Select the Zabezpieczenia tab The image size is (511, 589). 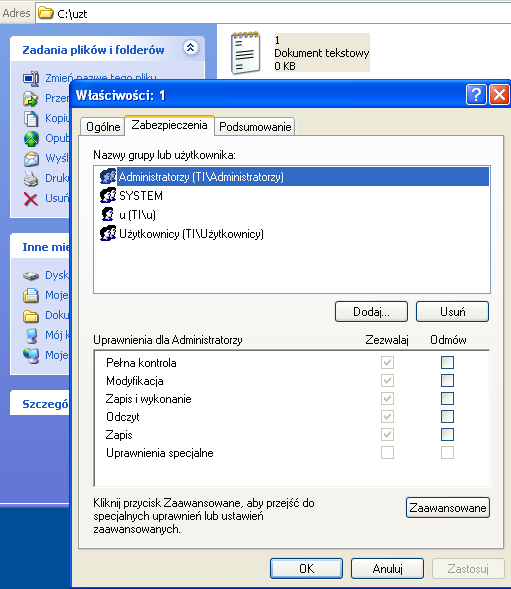coord(169,125)
